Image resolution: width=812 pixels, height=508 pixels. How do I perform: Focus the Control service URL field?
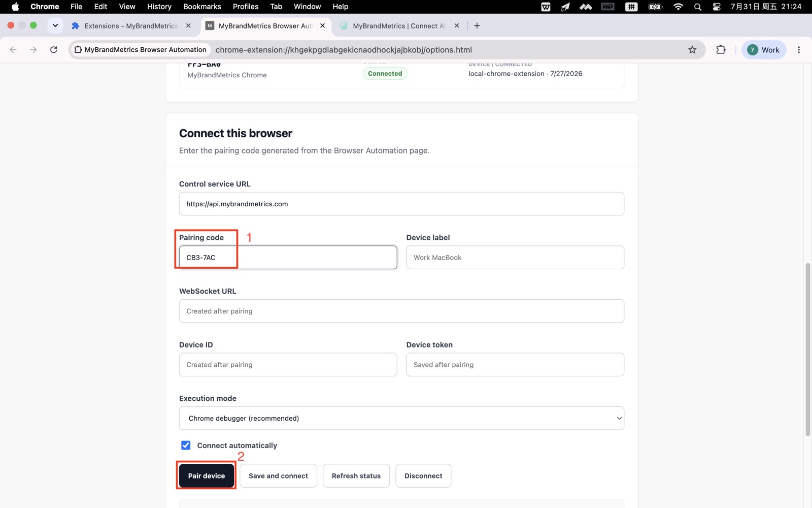(x=401, y=204)
